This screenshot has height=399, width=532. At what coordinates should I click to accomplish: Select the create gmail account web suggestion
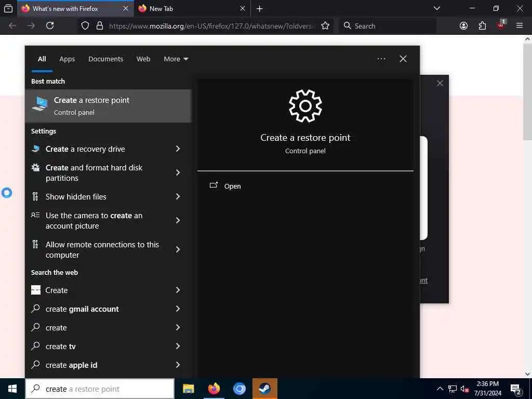(108, 309)
